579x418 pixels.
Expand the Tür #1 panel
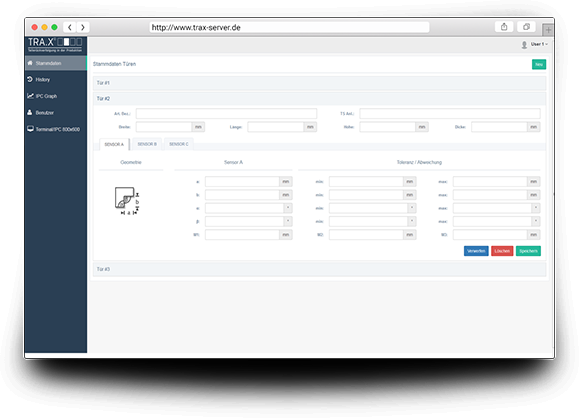319,83
